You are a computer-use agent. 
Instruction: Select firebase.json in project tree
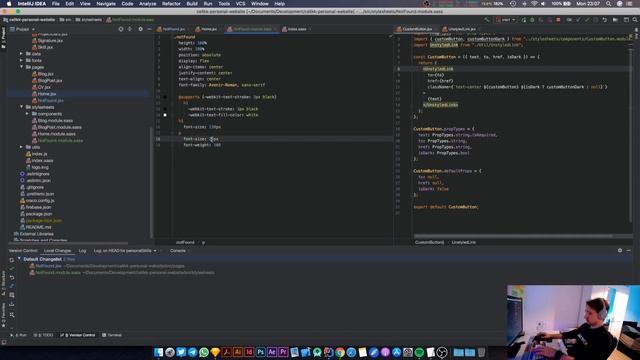[38, 207]
